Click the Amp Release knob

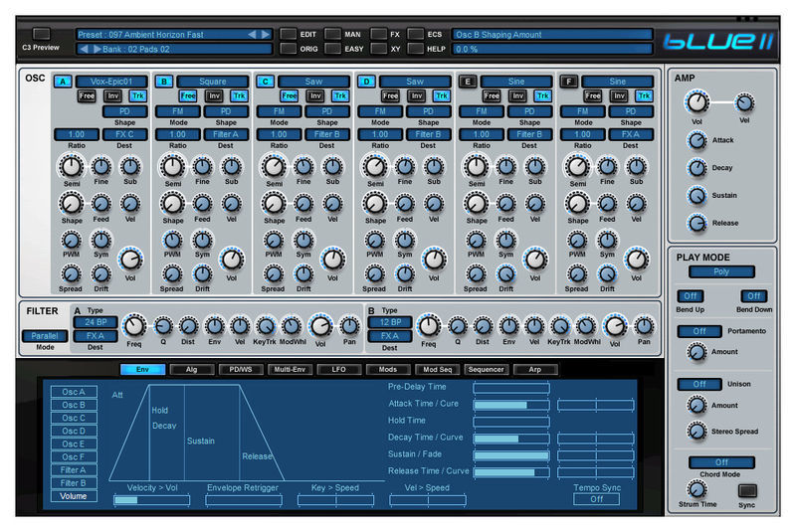click(697, 223)
